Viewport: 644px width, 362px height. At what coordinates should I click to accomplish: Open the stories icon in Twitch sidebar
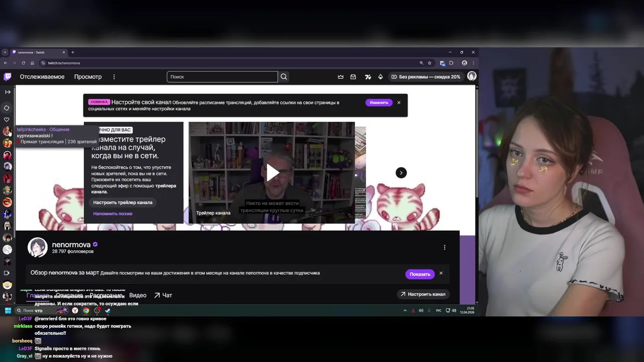[x=7, y=108]
